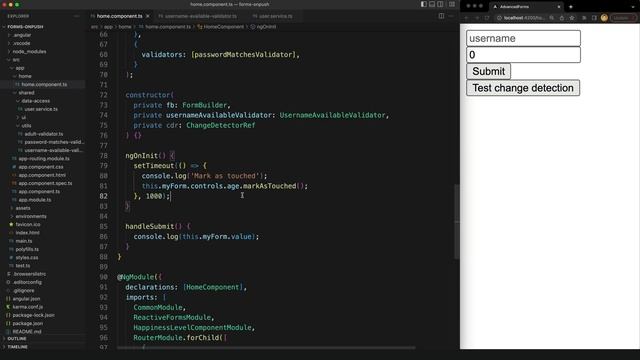
Task: Click ngOnInit in breadcrumb
Action: tap(266, 27)
